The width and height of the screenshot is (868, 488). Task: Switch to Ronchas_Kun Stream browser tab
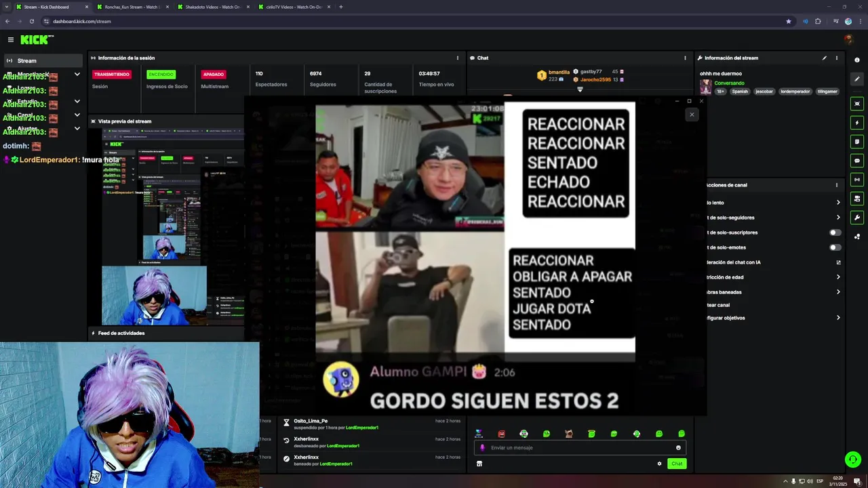point(132,7)
